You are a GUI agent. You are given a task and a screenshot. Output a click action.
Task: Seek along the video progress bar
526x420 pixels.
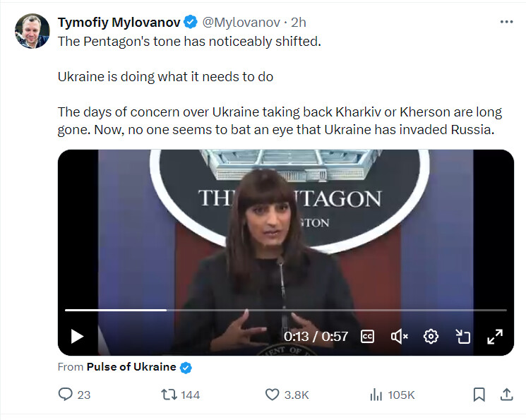click(285, 311)
